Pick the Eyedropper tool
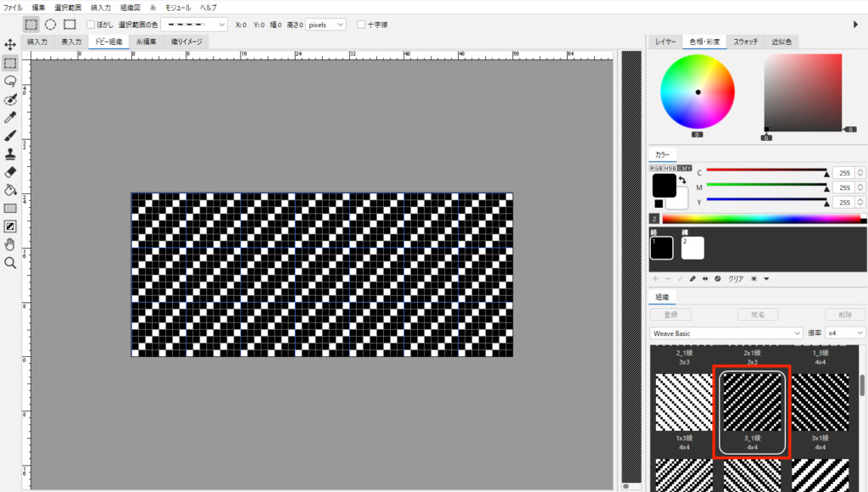868x492 pixels. pos(10,117)
